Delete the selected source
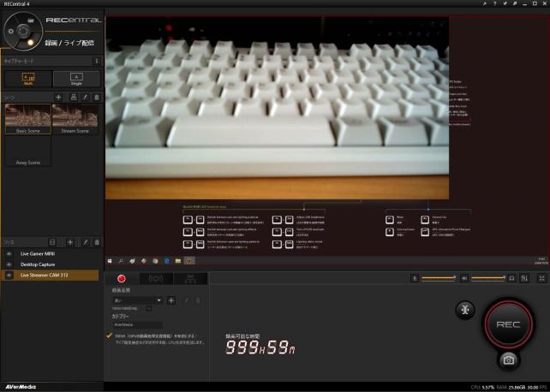Screen dimensions: 550x392 (x=97, y=242)
